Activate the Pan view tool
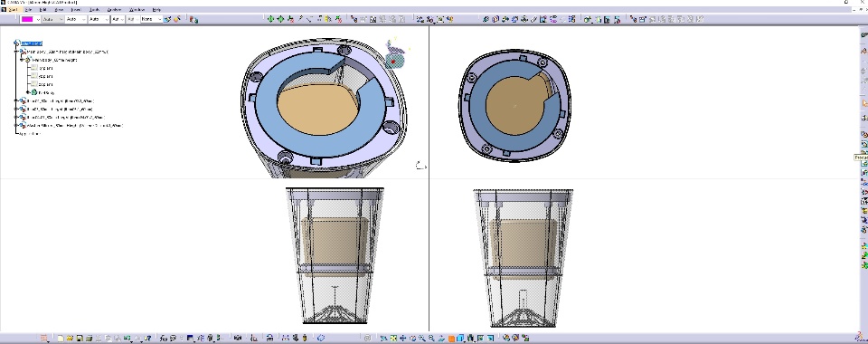 pos(403,338)
